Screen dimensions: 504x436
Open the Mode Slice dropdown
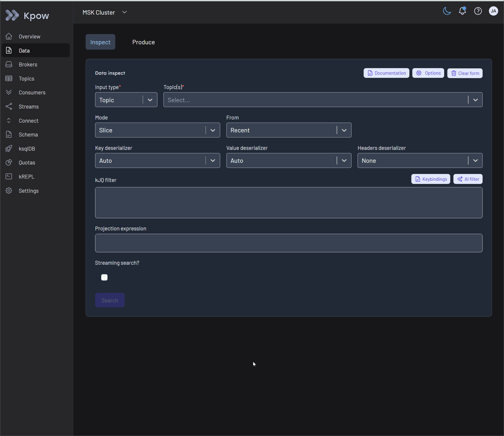(157, 130)
